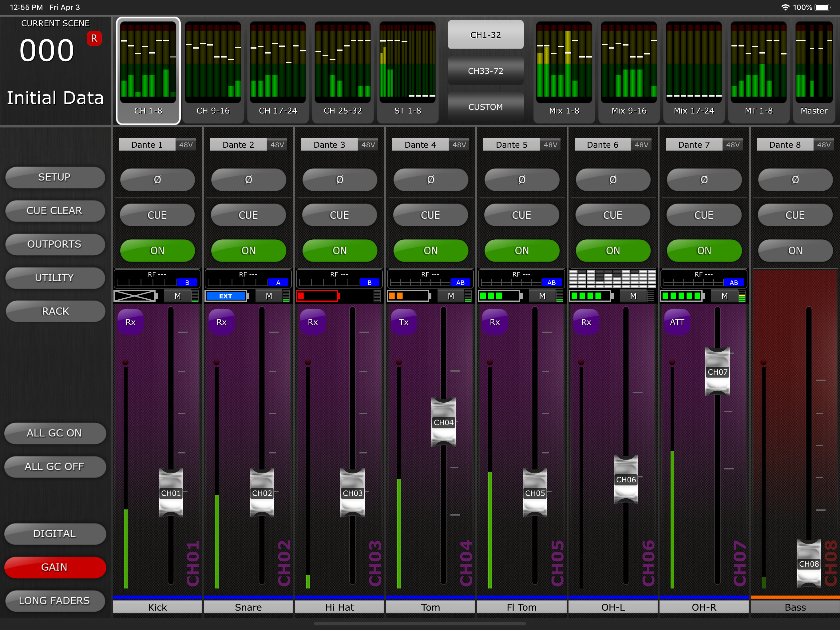Tap the Rx badge on Kick channel

tap(131, 322)
